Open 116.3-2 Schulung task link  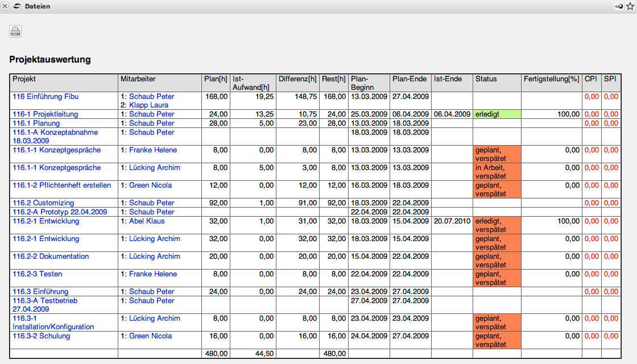tap(42, 336)
